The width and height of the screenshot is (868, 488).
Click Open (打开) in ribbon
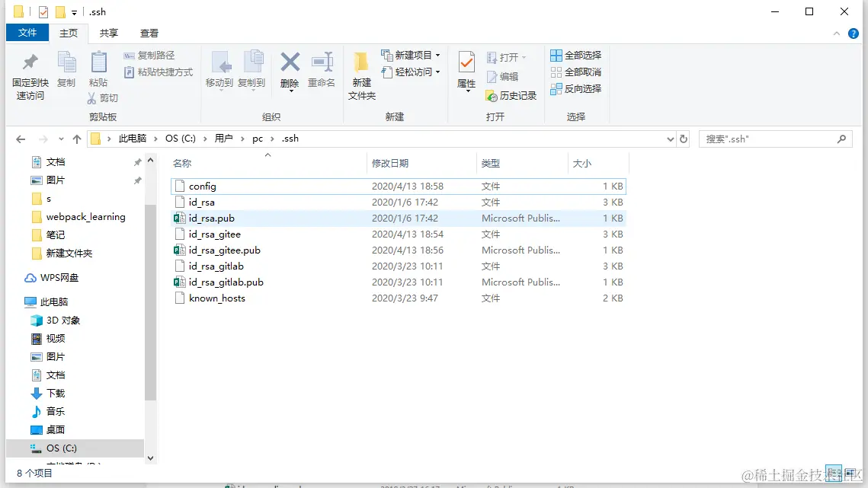coord(506,58)
